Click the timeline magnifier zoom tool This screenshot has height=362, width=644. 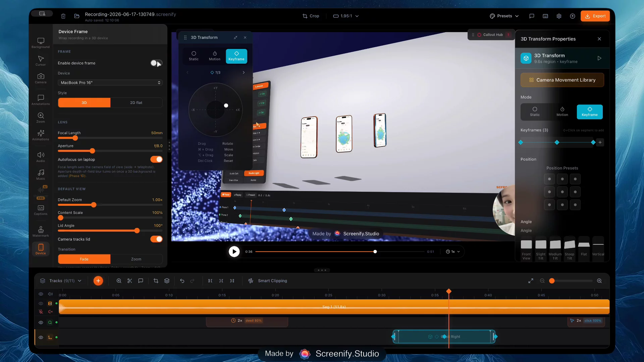[x=119, y=281]
